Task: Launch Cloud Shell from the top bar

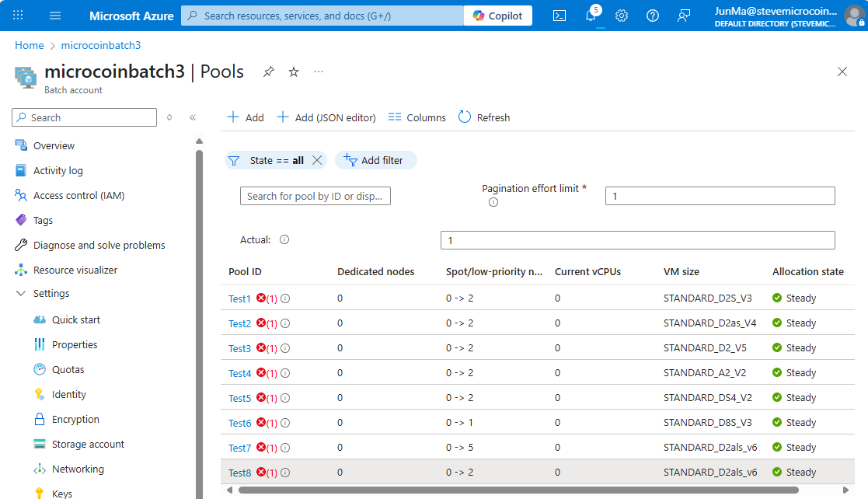Action: [559, 16]
